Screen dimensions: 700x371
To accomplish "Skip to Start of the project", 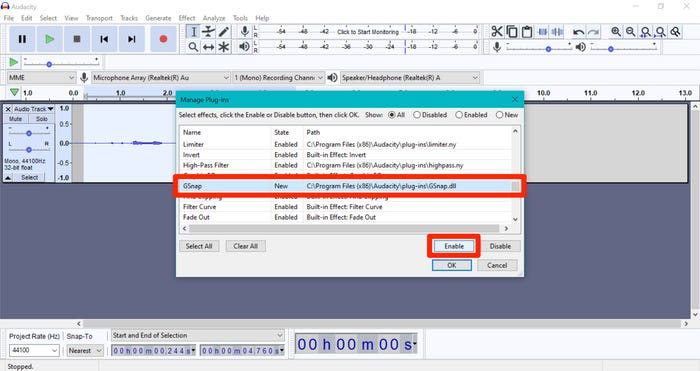I will tap(104, 39).
